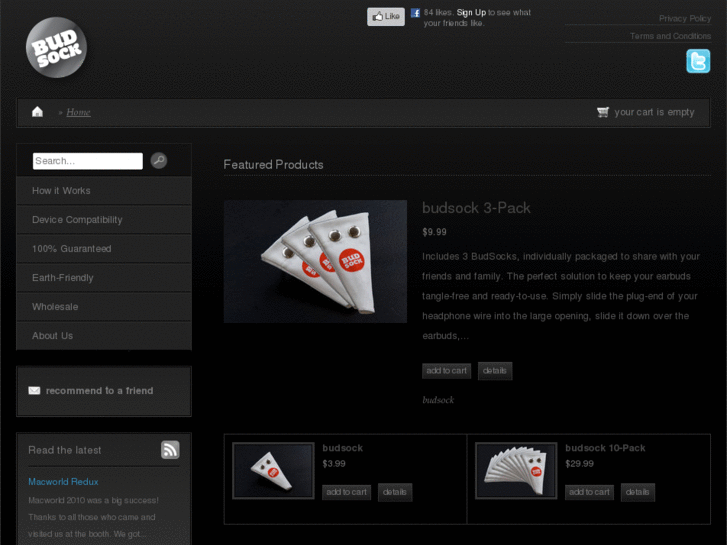Screen dimensions: 727x545
Task: Click the budsock 10-Pack thumbnail
Action: (516, 470)
